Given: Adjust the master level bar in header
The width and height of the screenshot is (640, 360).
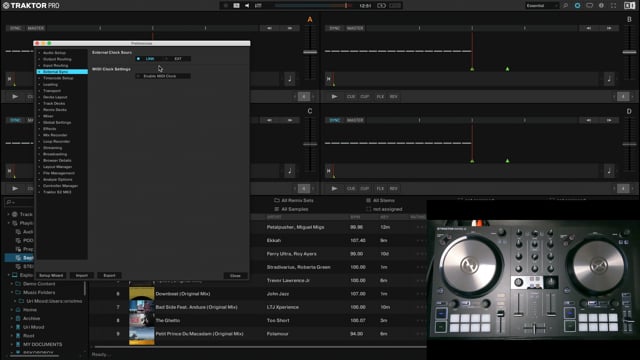Looking at the screenshot, I should coord(313,6).
